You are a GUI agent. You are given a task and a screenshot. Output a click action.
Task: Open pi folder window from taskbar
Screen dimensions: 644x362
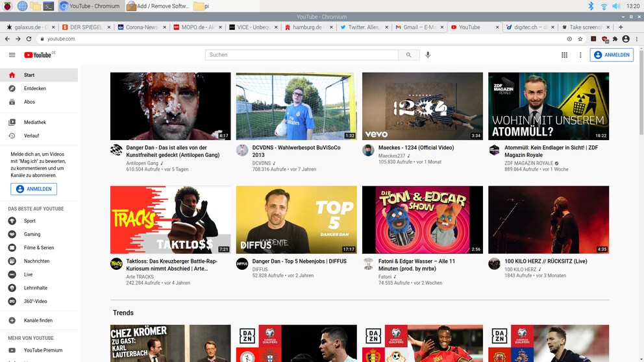coord(201,6)
